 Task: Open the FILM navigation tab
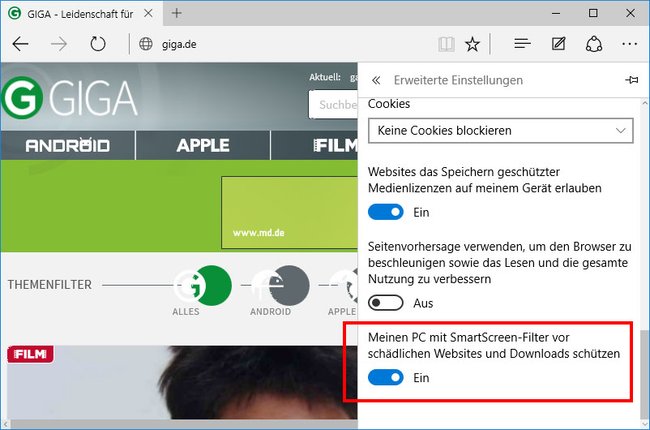[315, 146]
